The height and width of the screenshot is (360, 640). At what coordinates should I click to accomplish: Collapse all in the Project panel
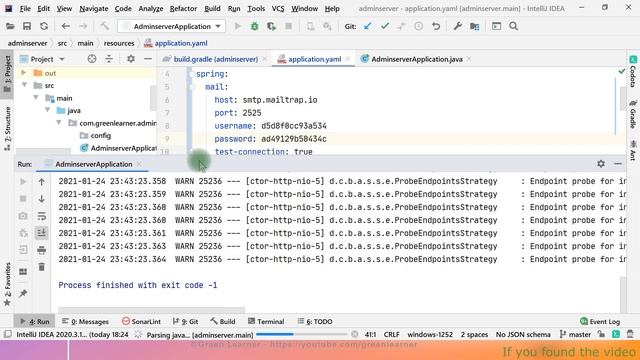(x=109, y=59)
